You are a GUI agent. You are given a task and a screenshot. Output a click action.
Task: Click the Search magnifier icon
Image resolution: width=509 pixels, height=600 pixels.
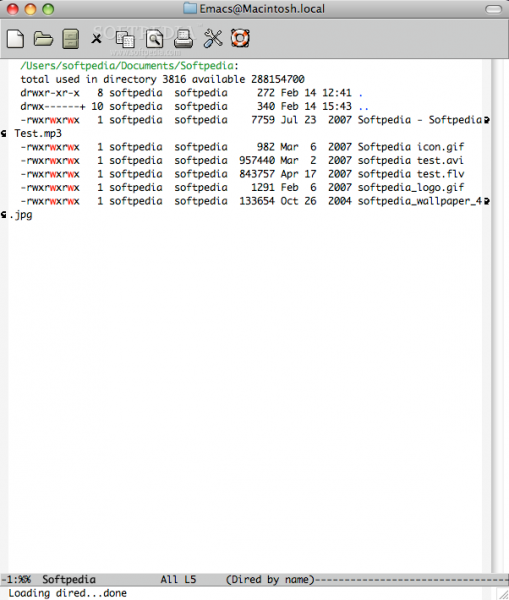coord(154,39)
